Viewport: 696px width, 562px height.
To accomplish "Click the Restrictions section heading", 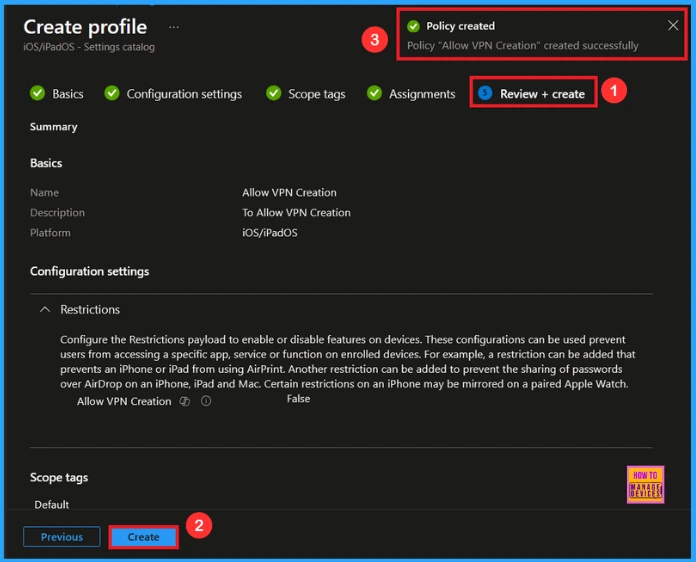I will [x=90, y=310].
